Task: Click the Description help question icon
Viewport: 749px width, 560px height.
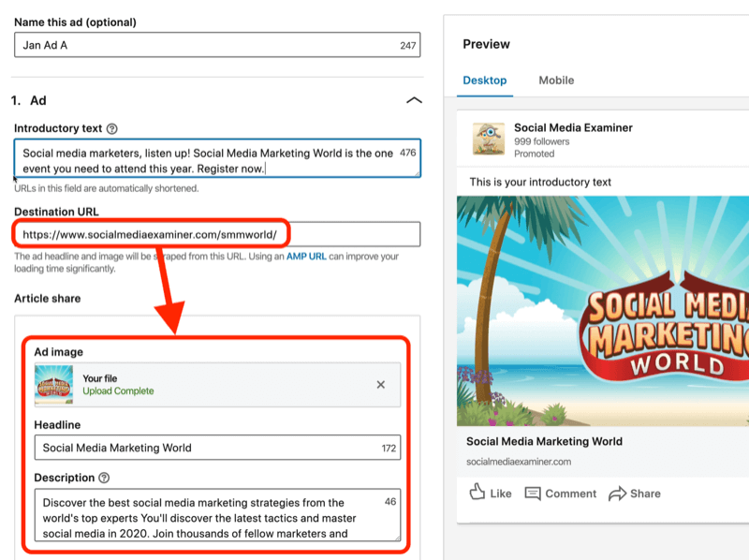Action: (104, 478)
